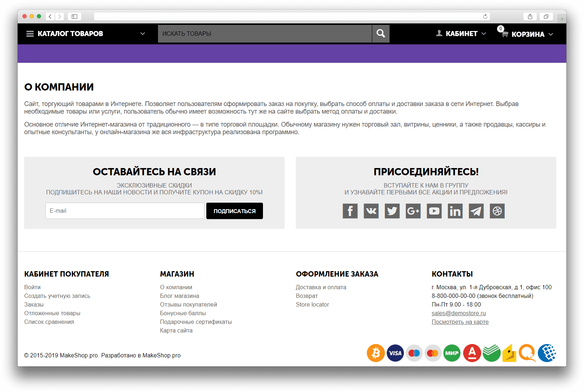Go back with browser back arrow

[x=50, y=17]
